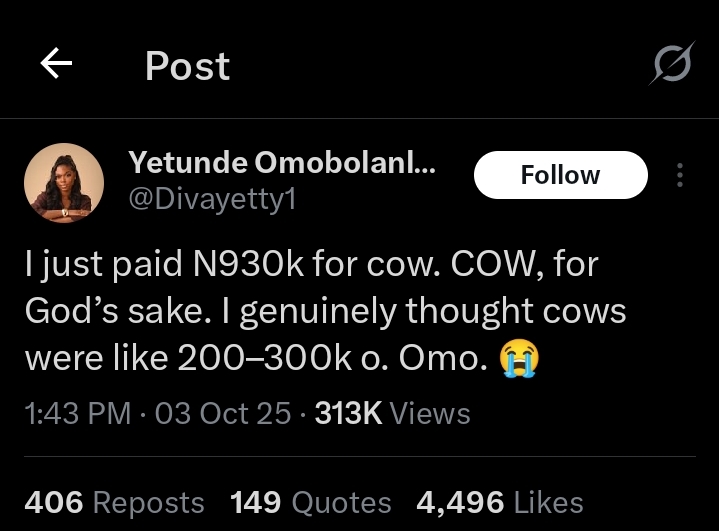The image size is (719, 531).
Task: Tap the crying face emoji
Action: coord(517,358)
